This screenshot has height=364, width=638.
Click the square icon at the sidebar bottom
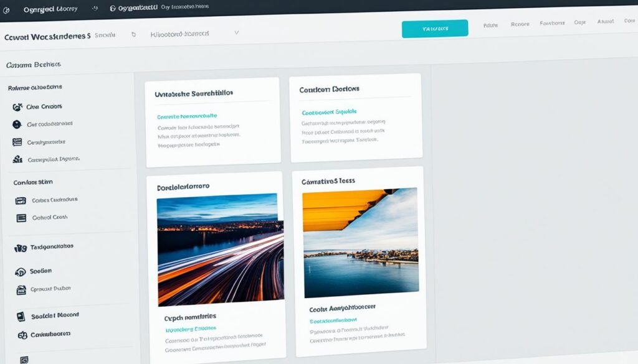tap(24, 360)
